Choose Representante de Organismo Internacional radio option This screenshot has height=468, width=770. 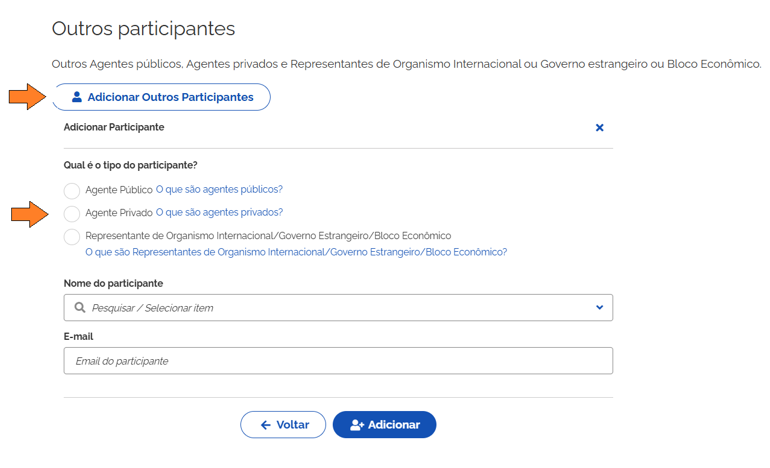(72, 237)
